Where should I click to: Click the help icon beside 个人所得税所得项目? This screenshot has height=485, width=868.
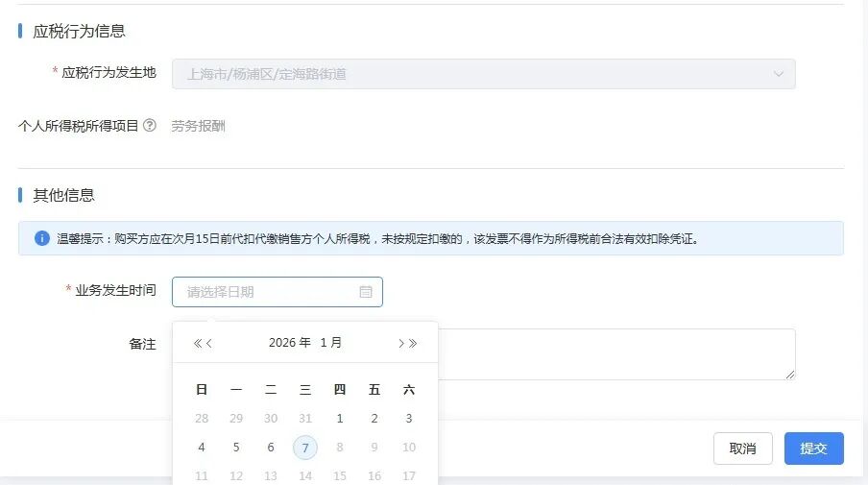[x=150, y=126]
